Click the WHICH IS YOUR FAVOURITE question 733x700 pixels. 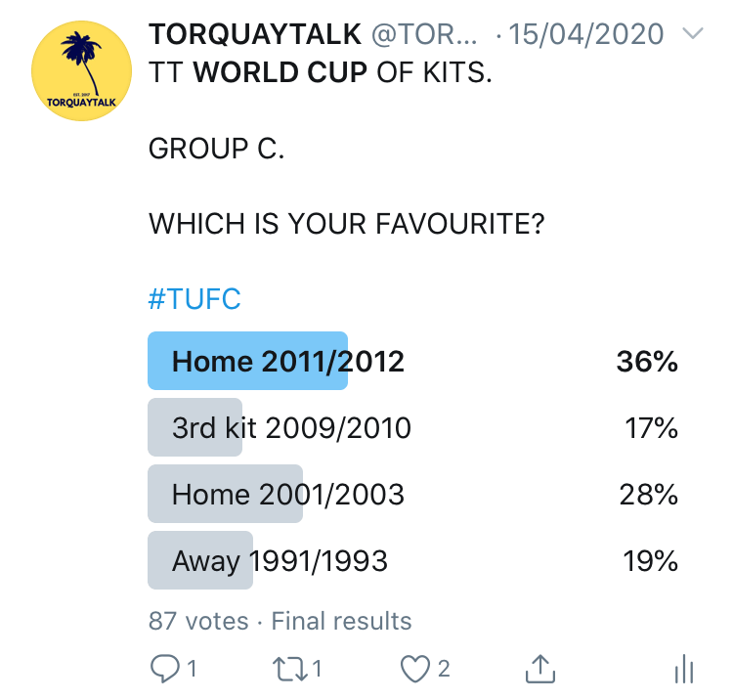(346, 224)
